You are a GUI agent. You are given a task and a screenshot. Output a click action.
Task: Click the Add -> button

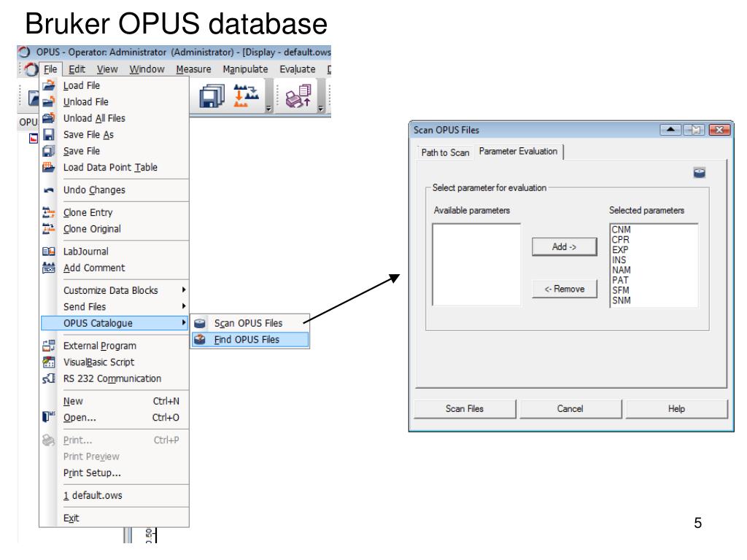coord(564,246)
